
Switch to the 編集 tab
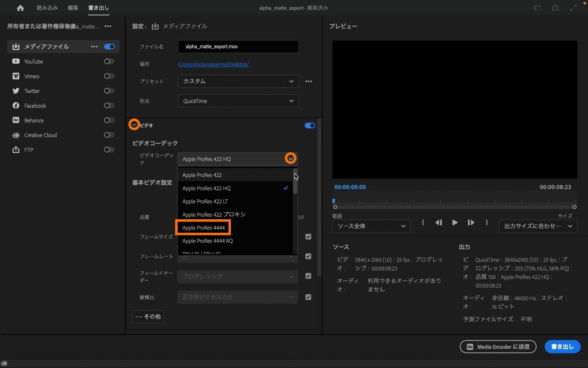[x=73, y=8]
